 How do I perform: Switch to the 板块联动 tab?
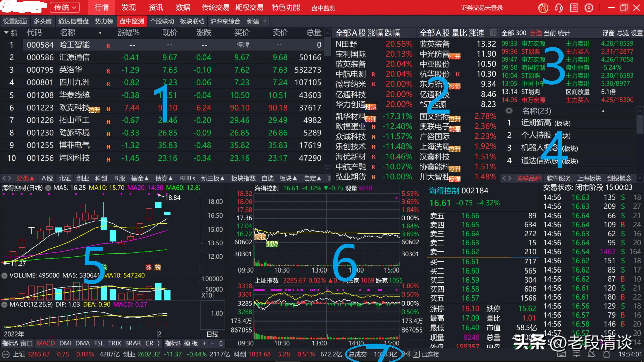tap(192, 21)
